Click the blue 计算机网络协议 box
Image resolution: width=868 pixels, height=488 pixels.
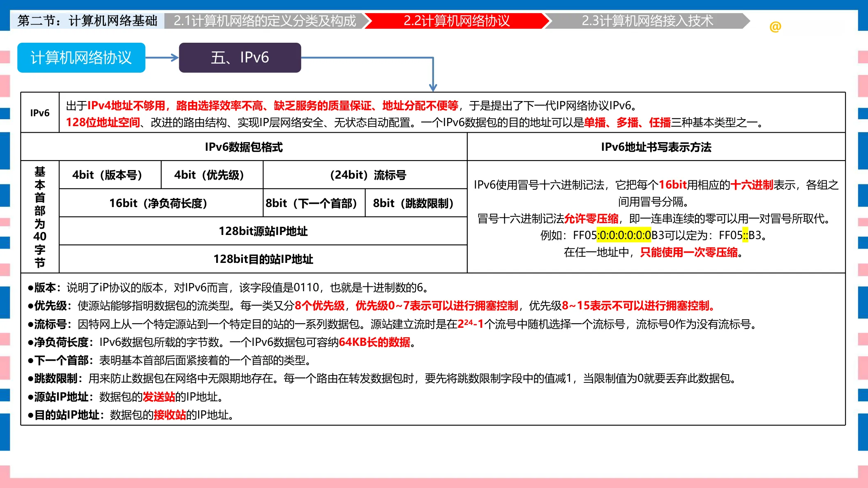coord(81,58)
